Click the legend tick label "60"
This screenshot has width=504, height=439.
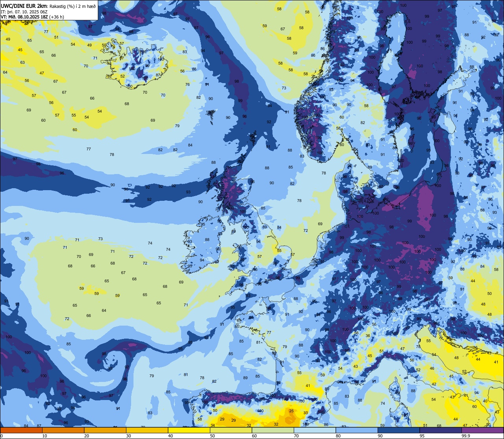[x=254, y=436]
